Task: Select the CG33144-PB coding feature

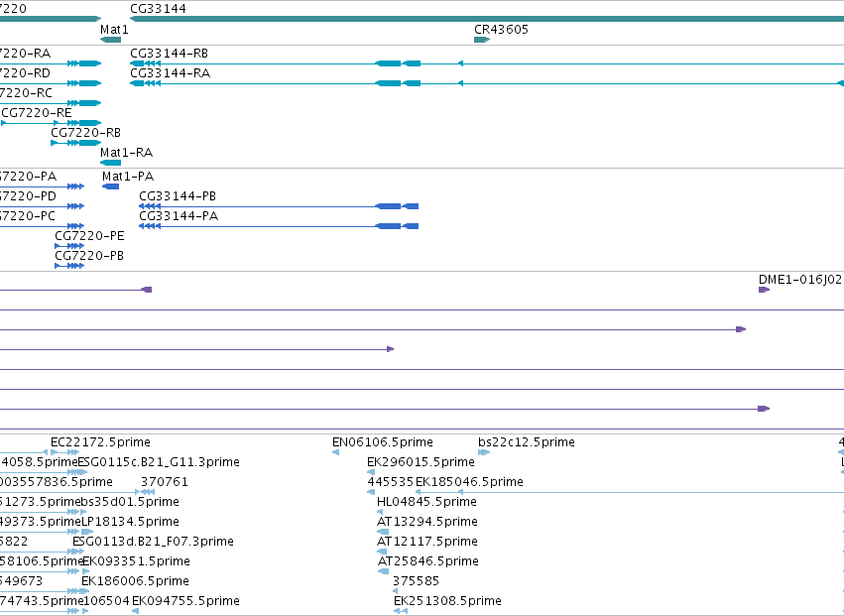Action: [279, 206]
